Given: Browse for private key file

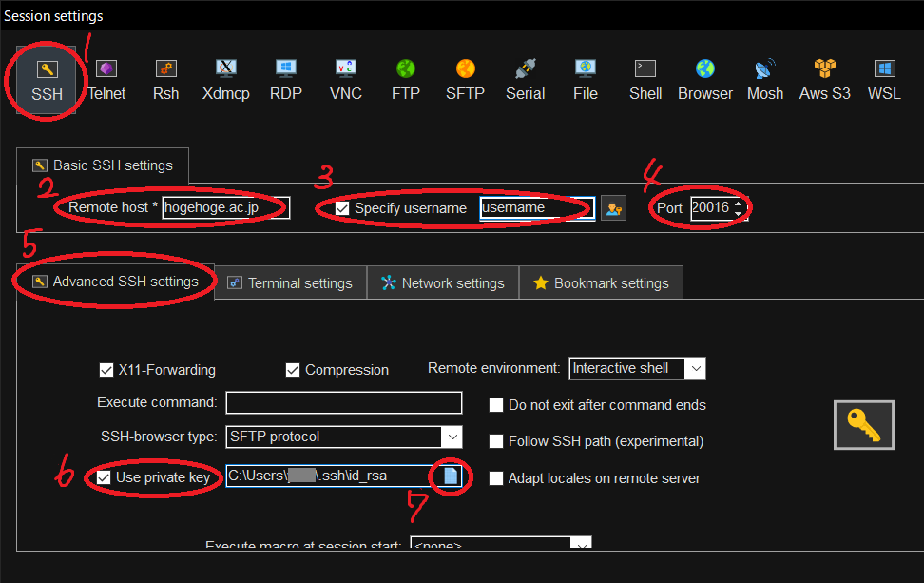Looking at the screenshot, I should pos(451,476).
